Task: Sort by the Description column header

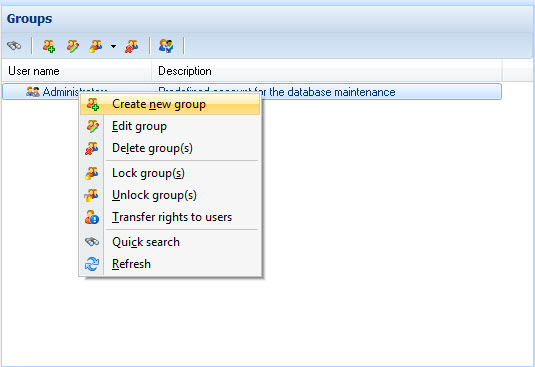Action: [x=327, y=71]
